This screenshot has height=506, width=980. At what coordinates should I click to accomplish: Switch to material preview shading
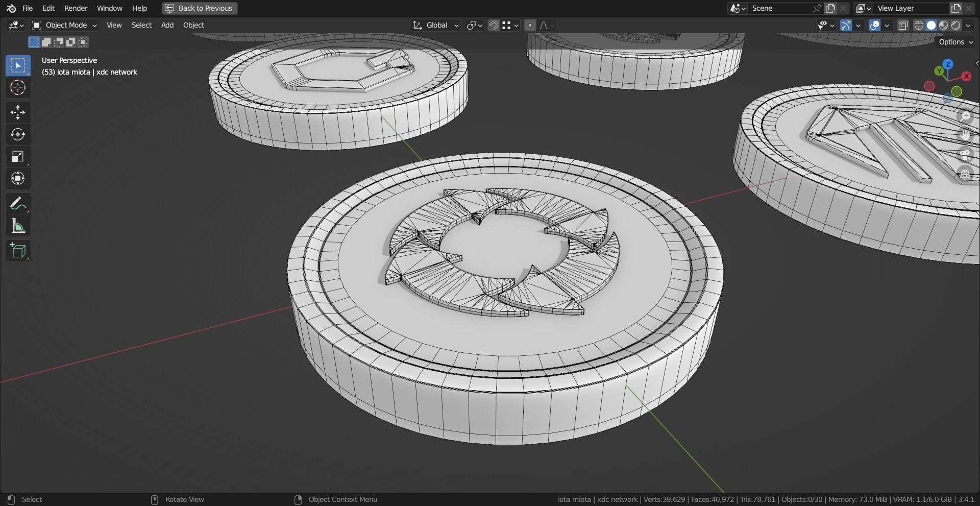pyautogui.click(x=943, y=25)
